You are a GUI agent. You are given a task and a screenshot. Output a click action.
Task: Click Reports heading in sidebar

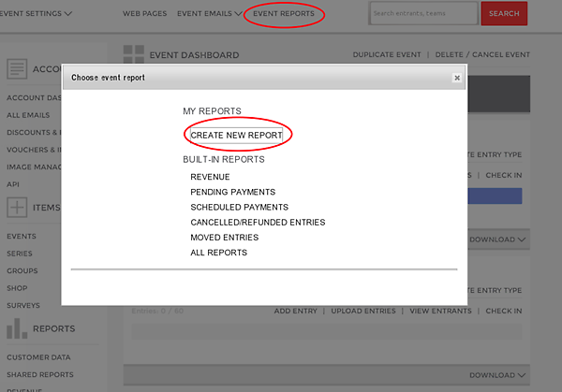54,328
